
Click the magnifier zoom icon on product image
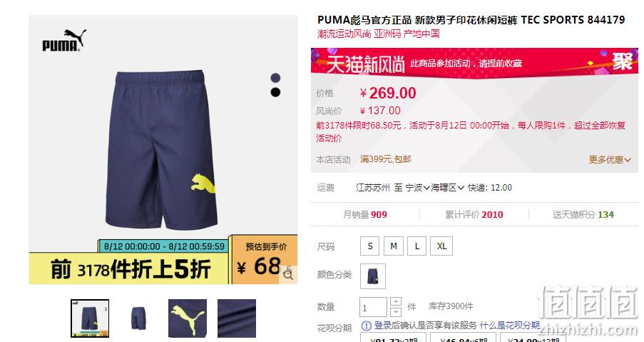(288, 276)
